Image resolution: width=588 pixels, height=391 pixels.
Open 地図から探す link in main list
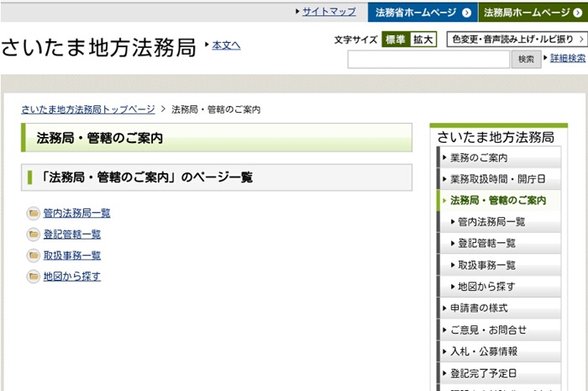click(72, 277)
